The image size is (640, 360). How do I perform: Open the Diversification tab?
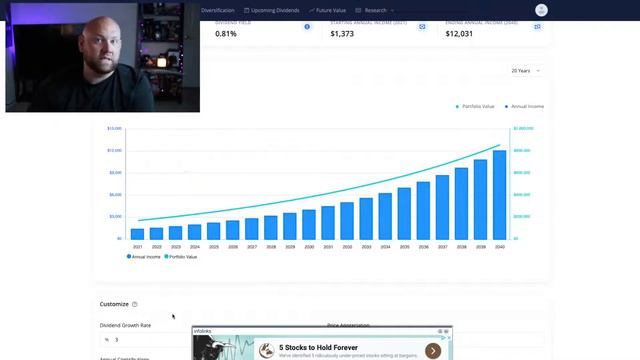pos(218,10)
